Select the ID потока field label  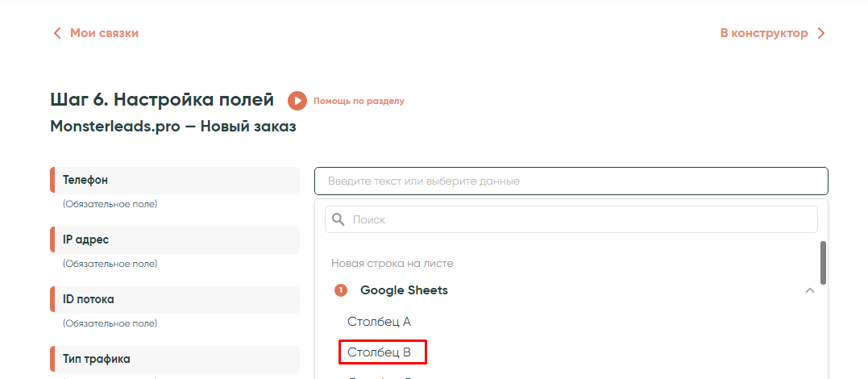89,299
